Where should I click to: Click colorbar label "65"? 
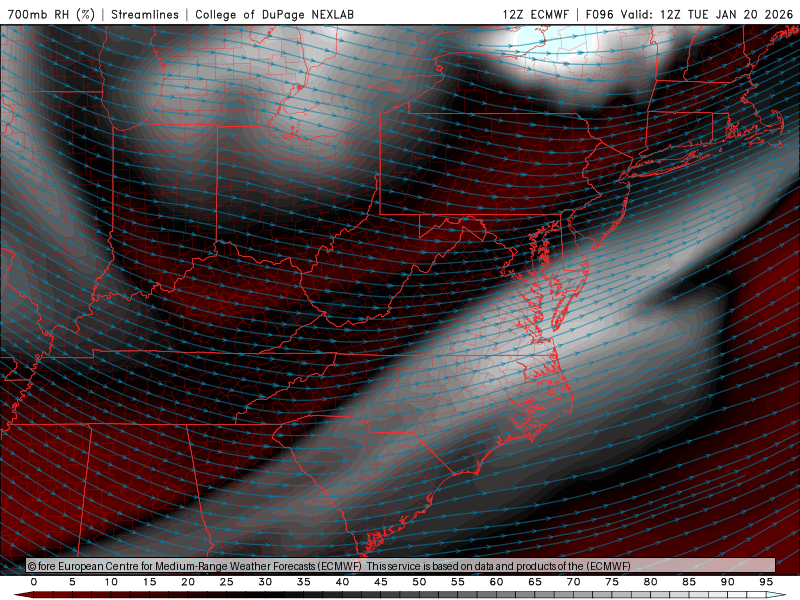(x=535, y=582)
